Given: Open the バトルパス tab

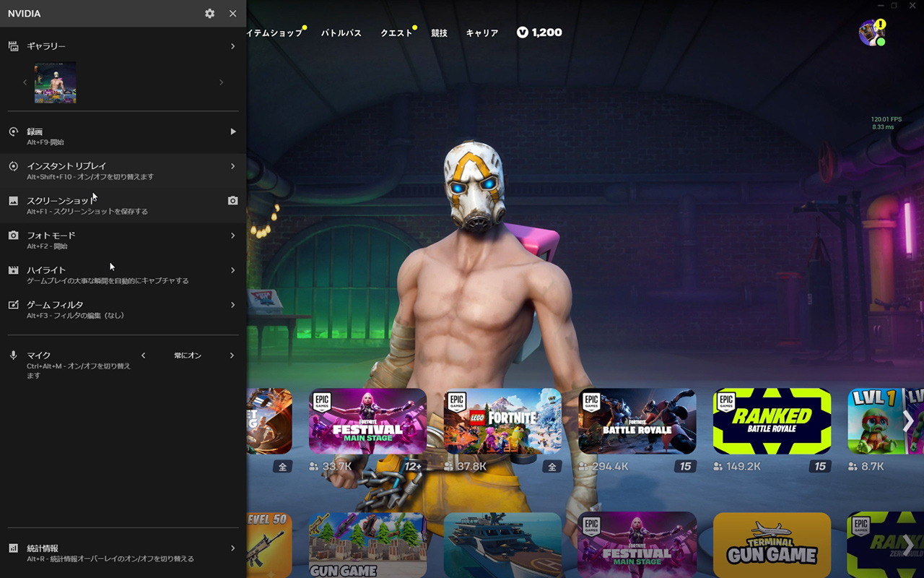Looking at the screenshot, I should click(x=341, y=33).
